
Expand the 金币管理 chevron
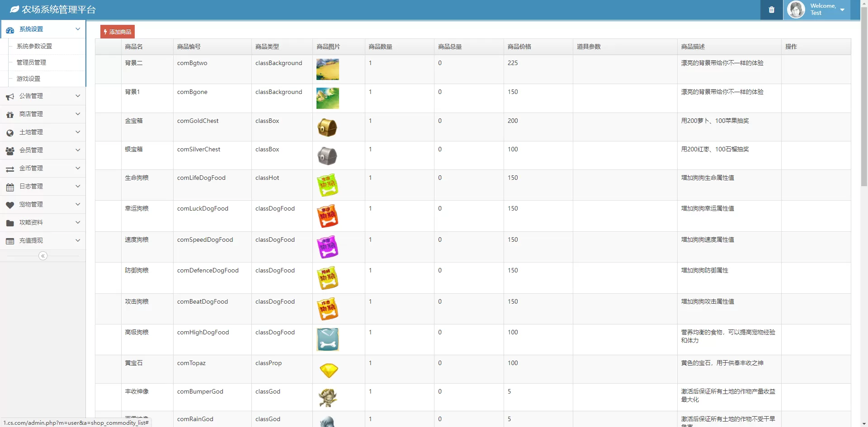78,168
